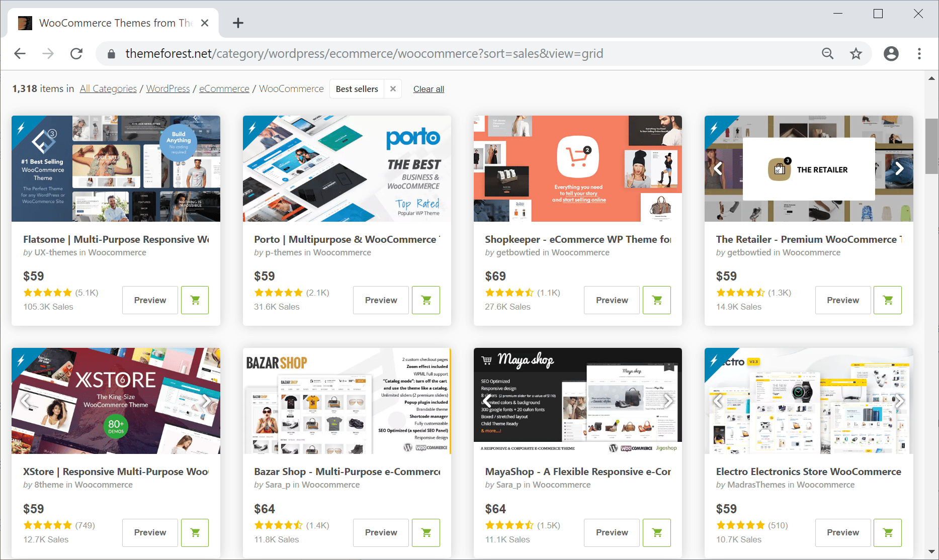Open the Chrome profile avatar
This screenshot has height=560, width=939.
coord(891,53)
